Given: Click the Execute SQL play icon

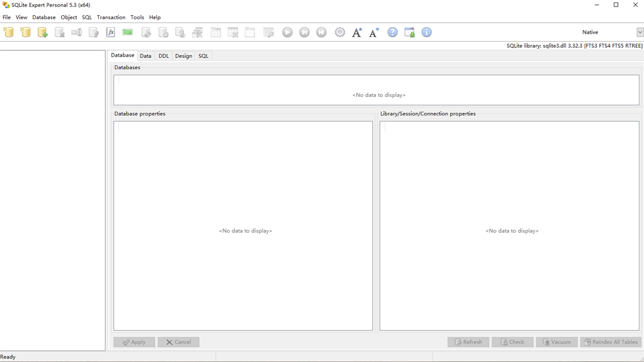Looking at the screenshot, I should click(287, 32).
